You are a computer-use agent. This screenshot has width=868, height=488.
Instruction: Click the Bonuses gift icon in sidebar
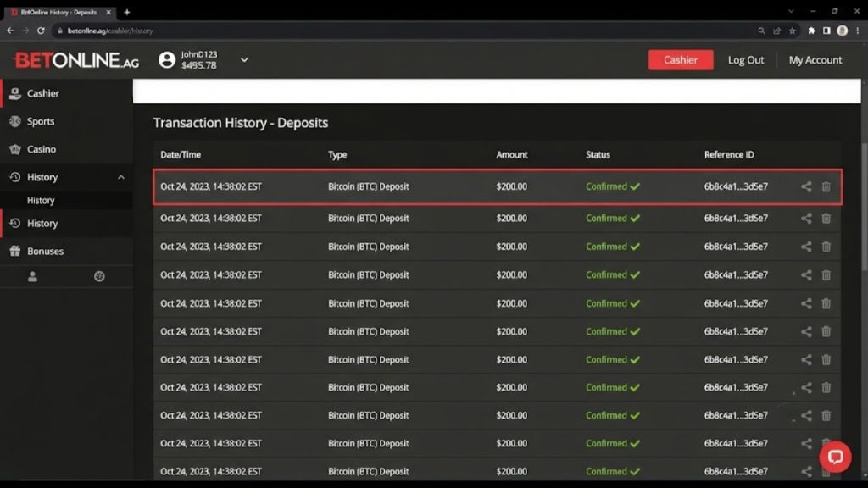pyautogui.click(x=15, y=251)
